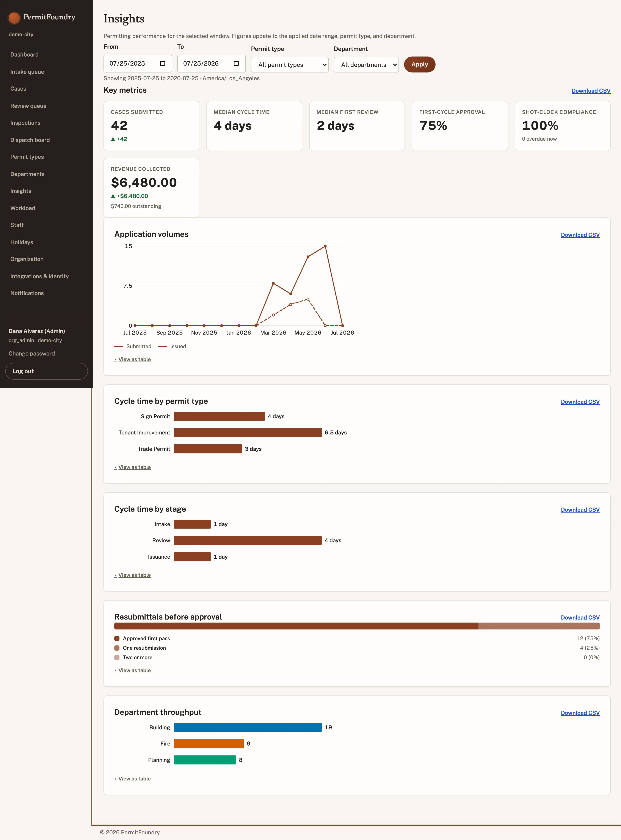The height and width of the screenshot is (840, 621).
Task: Click the Submitted legend line marker
Action: coord(118,346)
